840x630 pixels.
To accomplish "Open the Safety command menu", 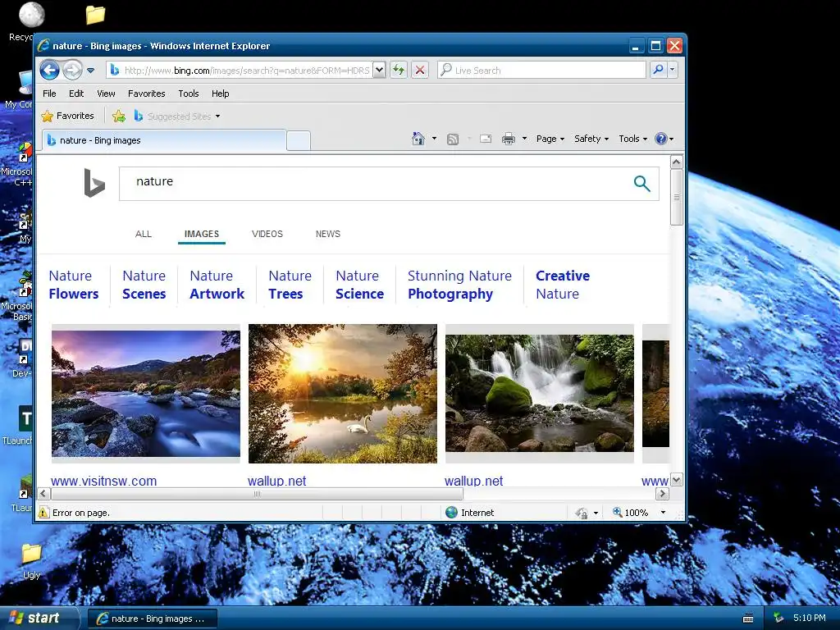I will click(x=591, y=139).
